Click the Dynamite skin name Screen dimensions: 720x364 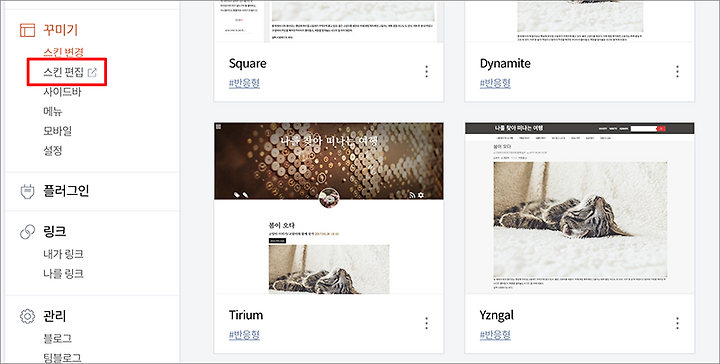(x=505, y=63)
